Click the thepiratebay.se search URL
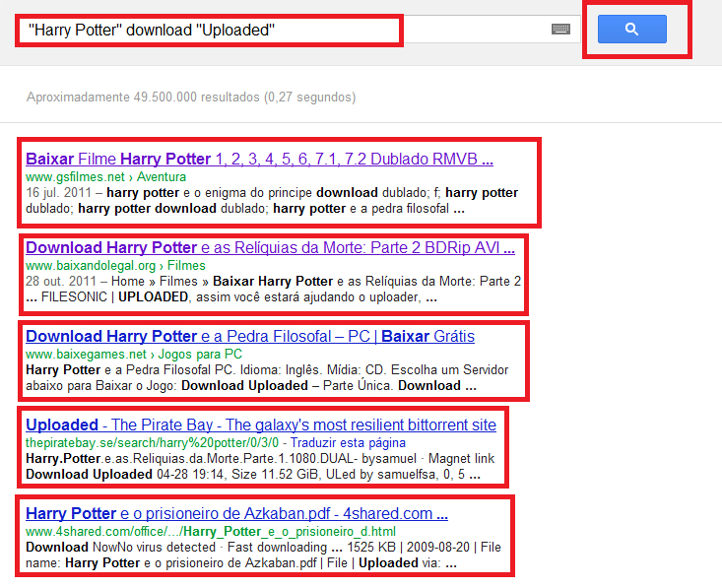The height and width of the screenshot is (588, 722). [152, 443]
